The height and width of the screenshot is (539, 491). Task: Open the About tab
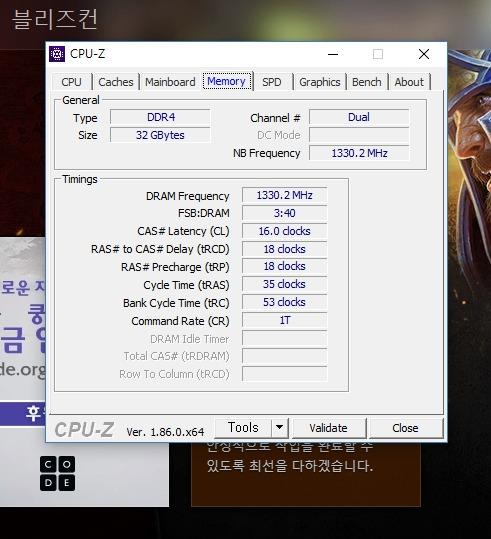click(x=409, y=82)
